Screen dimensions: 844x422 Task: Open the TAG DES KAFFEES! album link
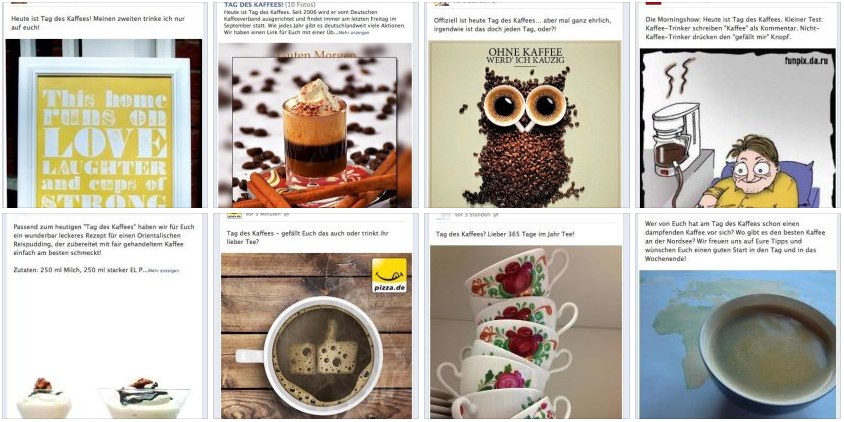[254, 5]
